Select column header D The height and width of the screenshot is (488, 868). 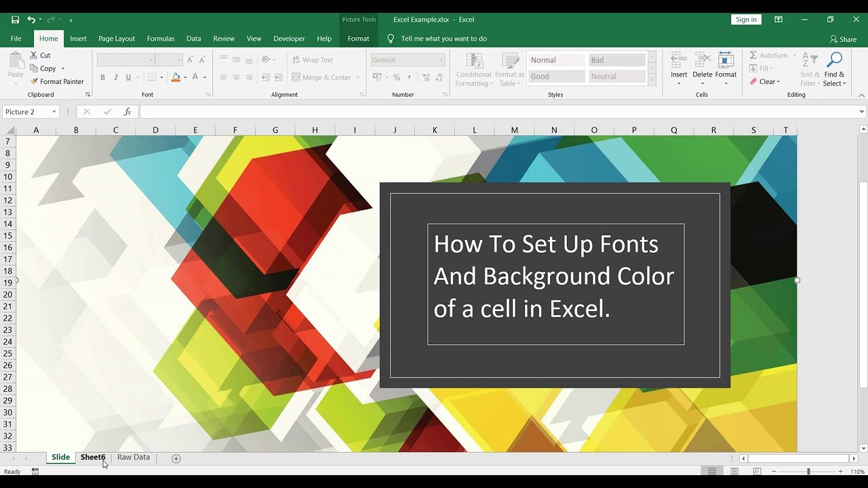click(155, 130)
